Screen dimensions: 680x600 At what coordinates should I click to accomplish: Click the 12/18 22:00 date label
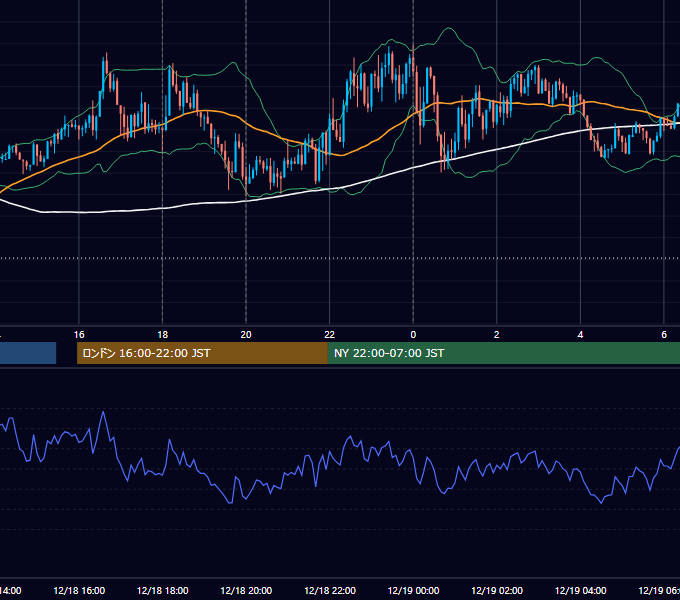[330, 590]
